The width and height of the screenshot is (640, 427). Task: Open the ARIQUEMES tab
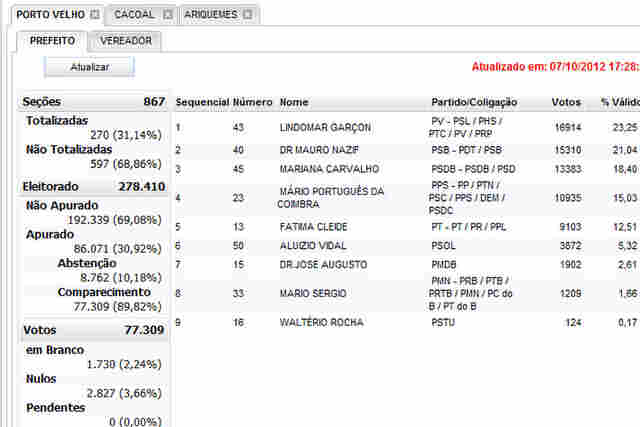(211, 15)
